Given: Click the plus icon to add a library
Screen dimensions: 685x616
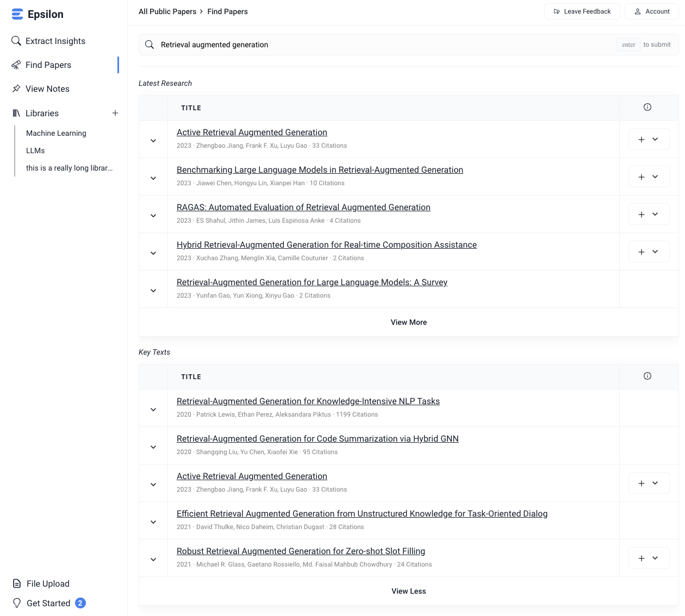Looking at the screenshot, I should point(115,113).
